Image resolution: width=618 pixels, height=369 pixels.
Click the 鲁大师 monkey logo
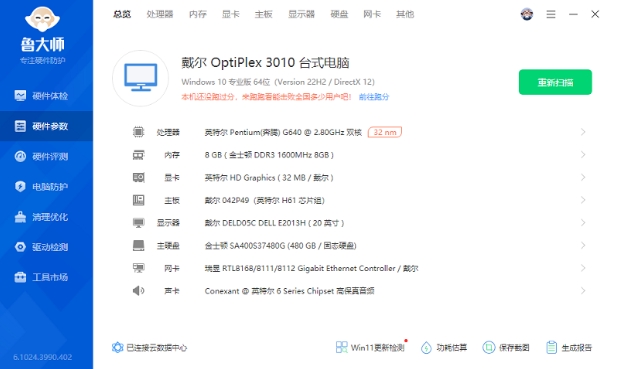pos(43,19)
